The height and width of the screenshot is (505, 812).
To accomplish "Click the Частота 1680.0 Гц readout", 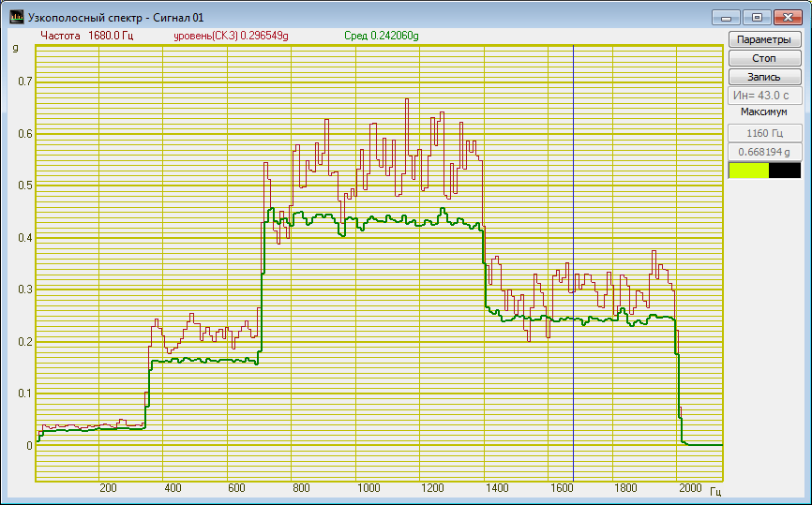I will pos(86,36).
